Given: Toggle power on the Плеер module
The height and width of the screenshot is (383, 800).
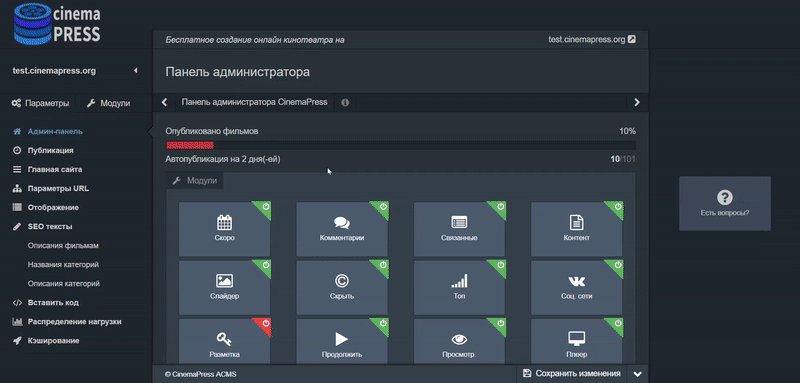Looking at the screenshot, I should click(x=618, y=323).
